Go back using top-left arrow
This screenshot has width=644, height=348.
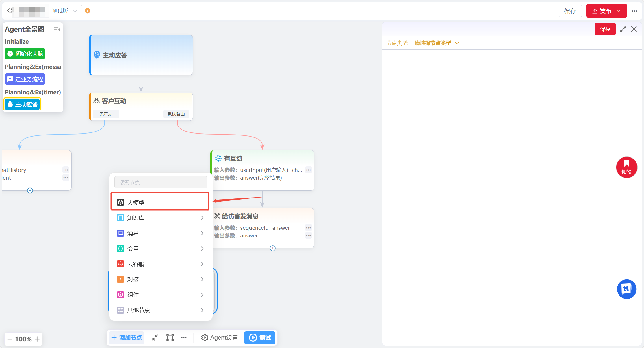click(x=10, y=11)
